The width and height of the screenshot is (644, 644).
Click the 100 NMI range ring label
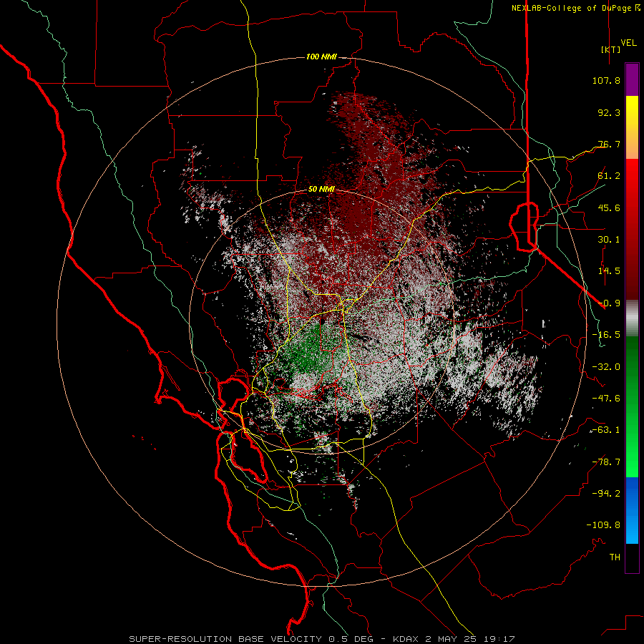pos(321,57)
